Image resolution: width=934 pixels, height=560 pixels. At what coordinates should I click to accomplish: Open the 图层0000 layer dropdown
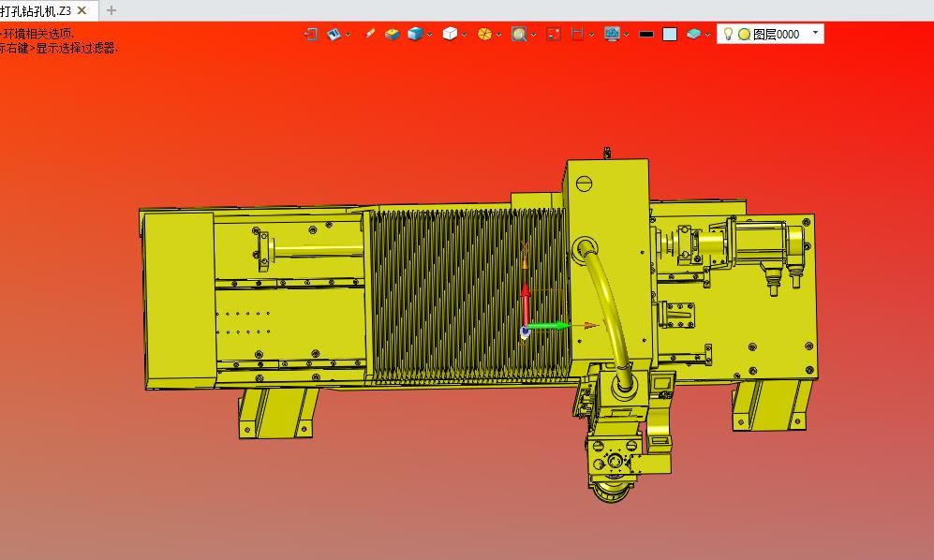click(816, 34)
